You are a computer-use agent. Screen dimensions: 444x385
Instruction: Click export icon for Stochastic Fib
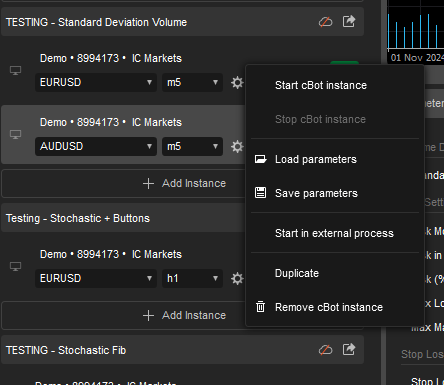[349, 350]
